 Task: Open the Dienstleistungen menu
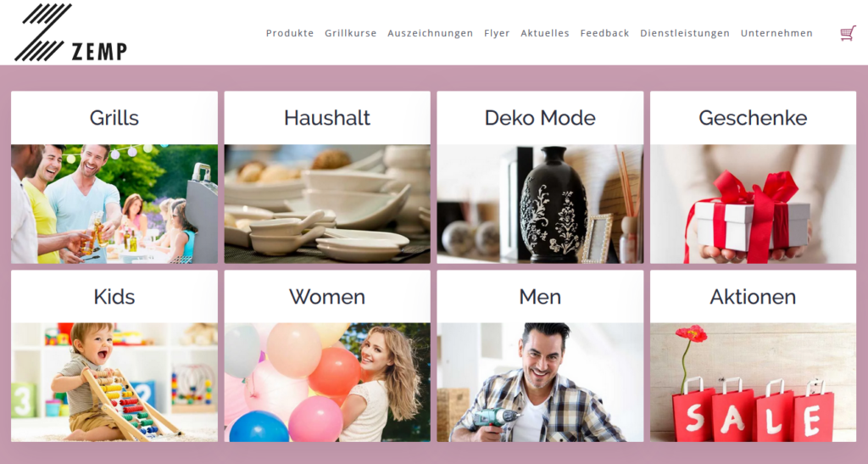[x=685, y=33]
